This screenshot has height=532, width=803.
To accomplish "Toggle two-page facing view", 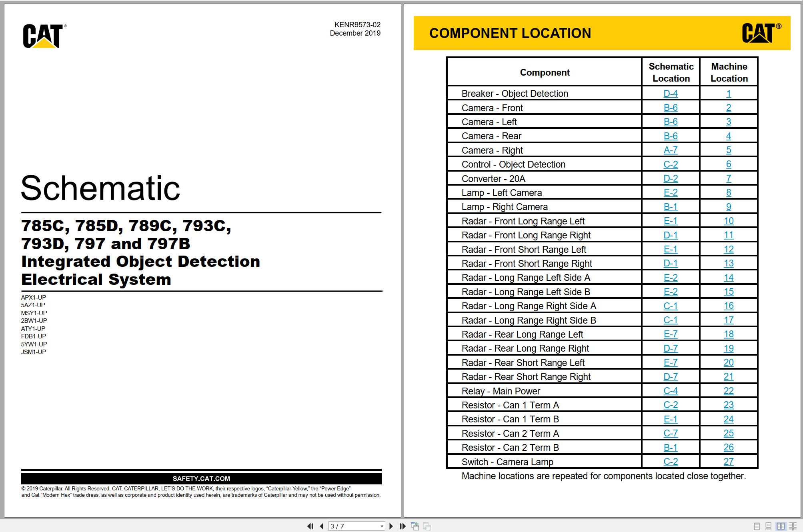I will tap(781, 526).
